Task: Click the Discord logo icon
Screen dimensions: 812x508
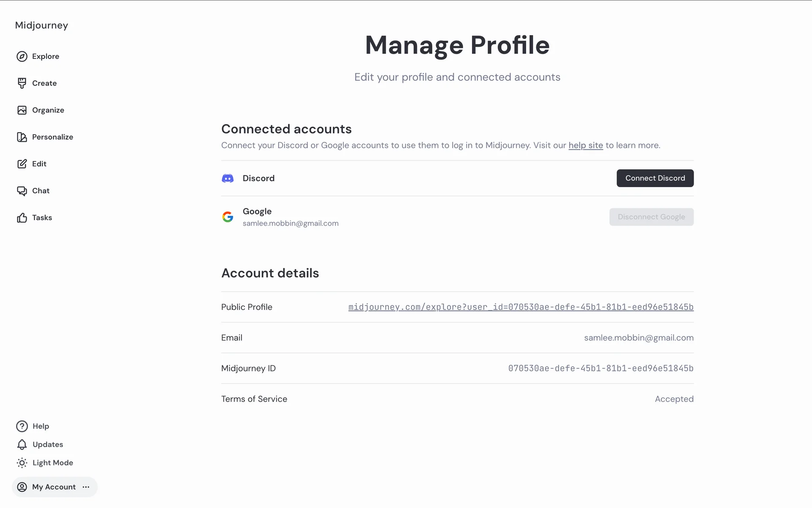Action: [x=228, y=178]
